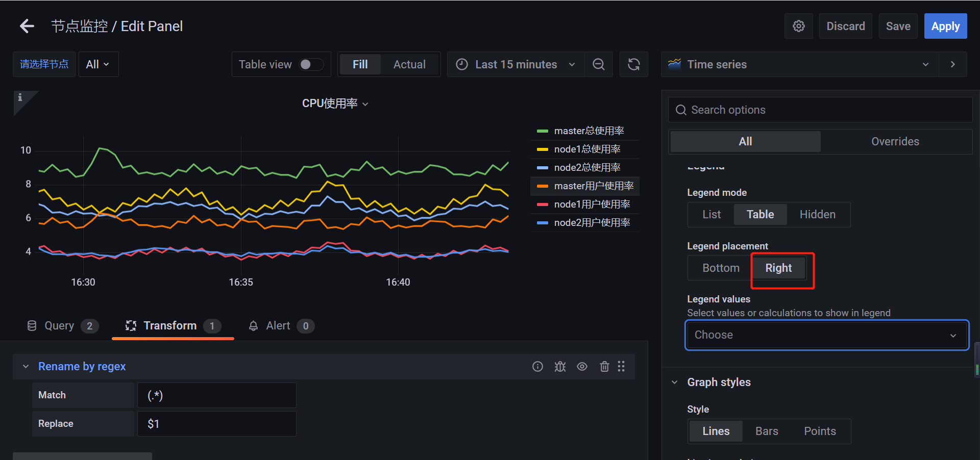Open the Time series visualization dropdown

(925, 64)
